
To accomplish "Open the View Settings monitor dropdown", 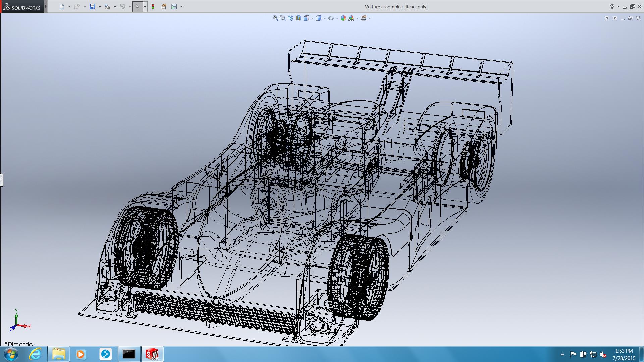I will pos(369,18).
